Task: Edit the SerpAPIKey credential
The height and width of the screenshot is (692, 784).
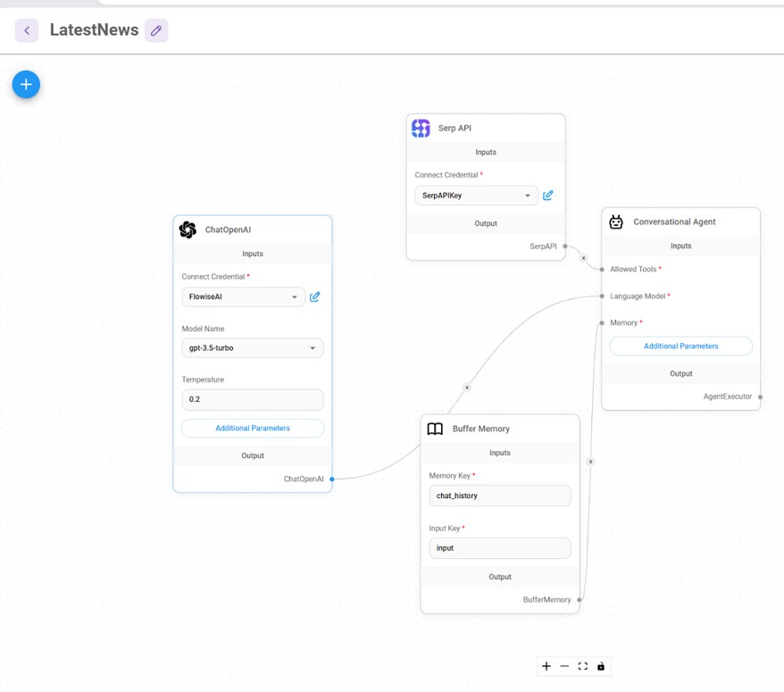Action: pyautogui.click(x=548, y=196)
